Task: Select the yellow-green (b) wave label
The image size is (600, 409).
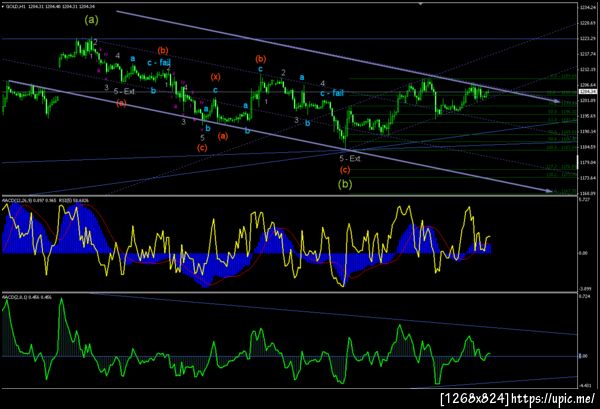Action: tap(345, 184)
